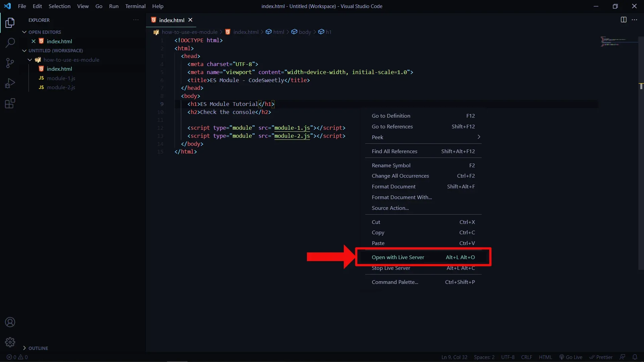Open the Source Control view
The height and width of the screenshot is (362, 644).
coord(10,63)
